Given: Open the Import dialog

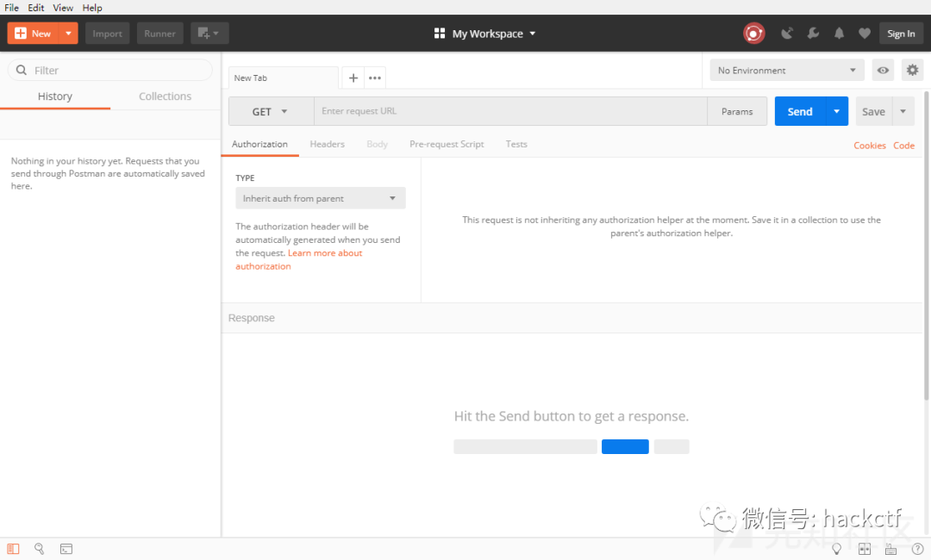Looking at the screenshot, I should [x=107, y=34].
